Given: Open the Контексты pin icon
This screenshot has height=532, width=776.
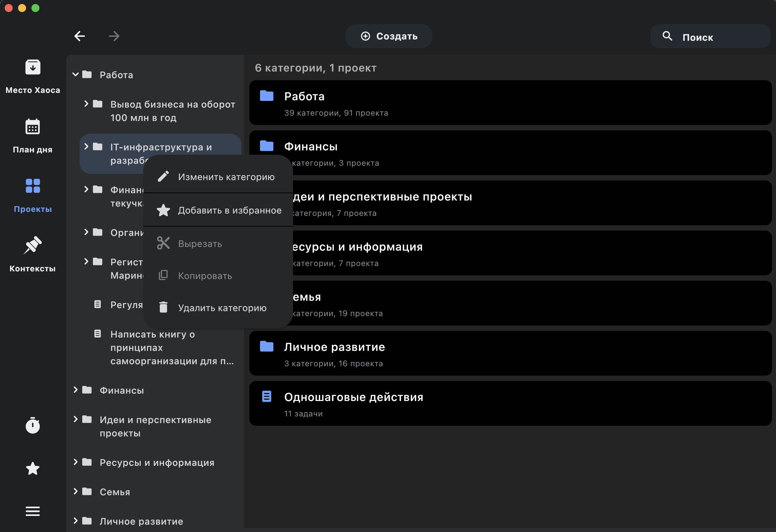Looking at the screenshot, I should (x=33, y=245).
